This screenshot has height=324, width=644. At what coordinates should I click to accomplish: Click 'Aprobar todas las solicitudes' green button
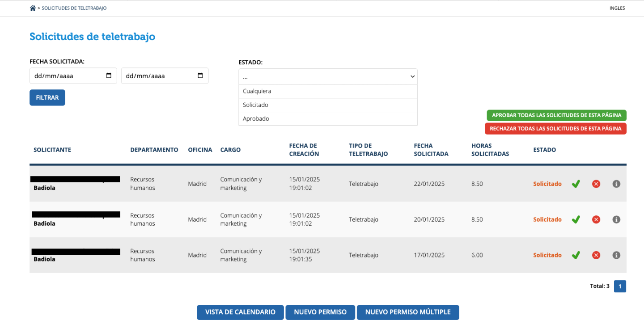click(x=556, y=115)
